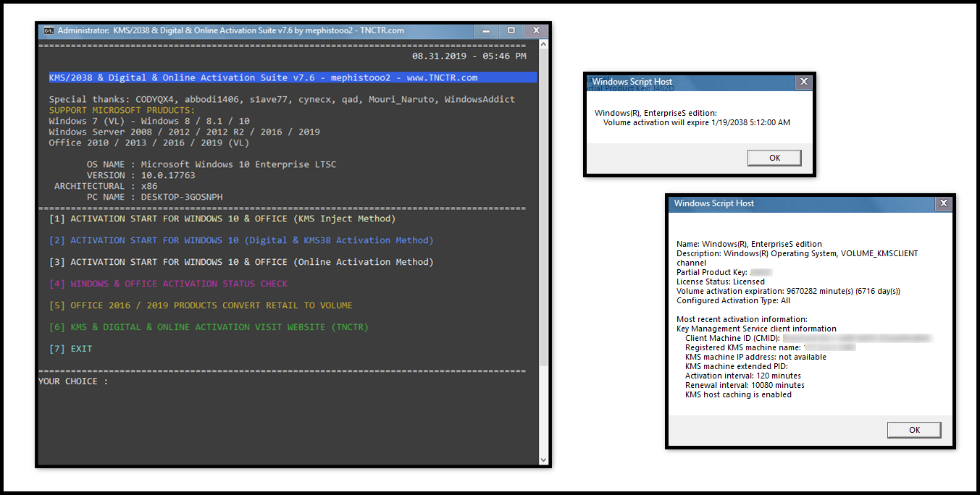Click the Activation interval: 120 minutes line
Screen dimensions: 980x495
[743, 376]
